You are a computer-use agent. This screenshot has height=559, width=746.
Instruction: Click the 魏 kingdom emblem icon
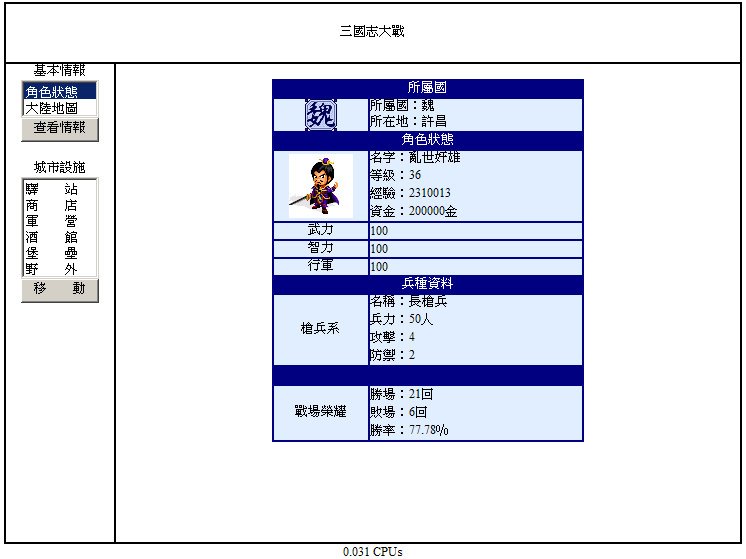(x=321, y=115)
